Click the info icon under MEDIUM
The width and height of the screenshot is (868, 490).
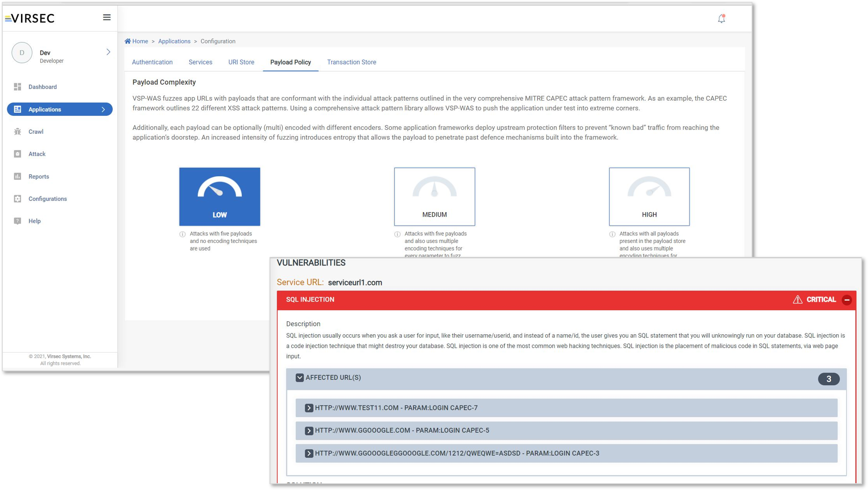click(397, 234)
